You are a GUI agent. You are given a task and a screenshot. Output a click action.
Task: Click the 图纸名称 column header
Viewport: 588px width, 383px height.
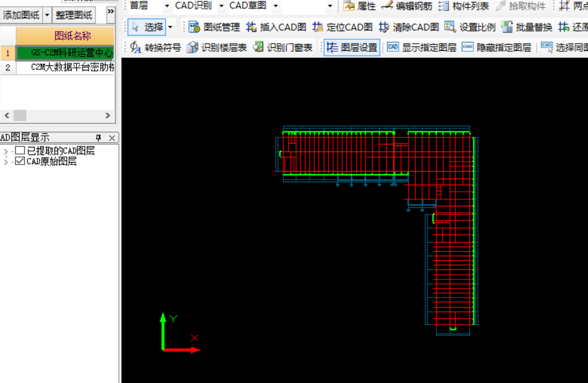(x=65, y=36)
